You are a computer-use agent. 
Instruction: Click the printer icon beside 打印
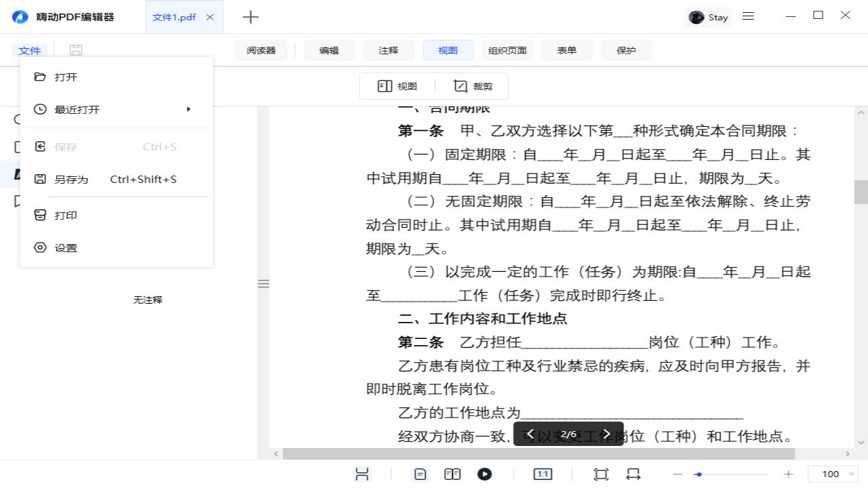40,215
